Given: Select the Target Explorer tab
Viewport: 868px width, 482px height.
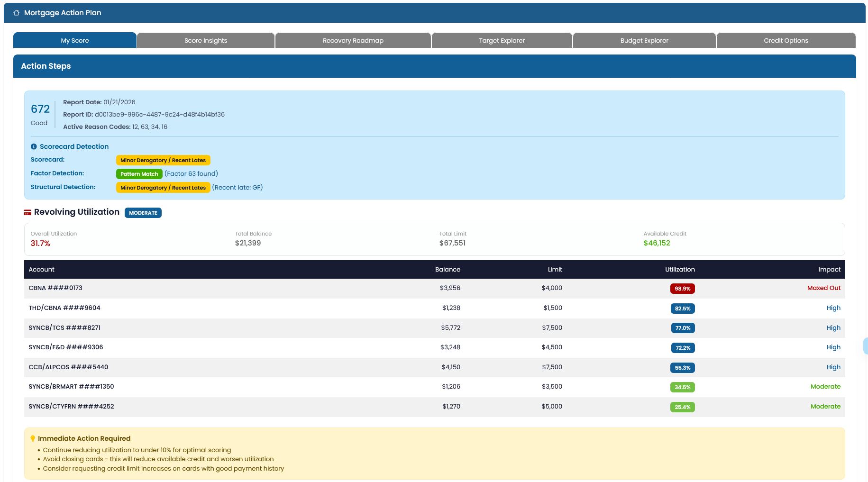Looking at the screenshot, I should tap(502, 40).
